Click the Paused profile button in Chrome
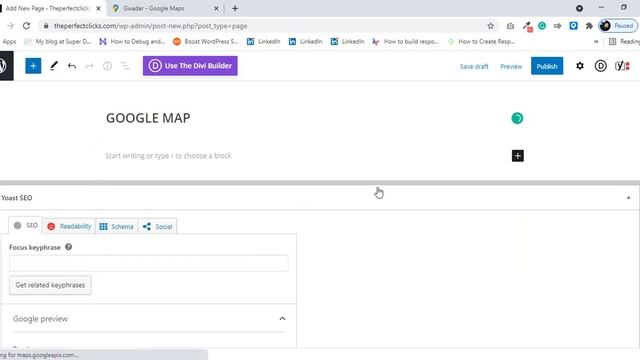 618,26
